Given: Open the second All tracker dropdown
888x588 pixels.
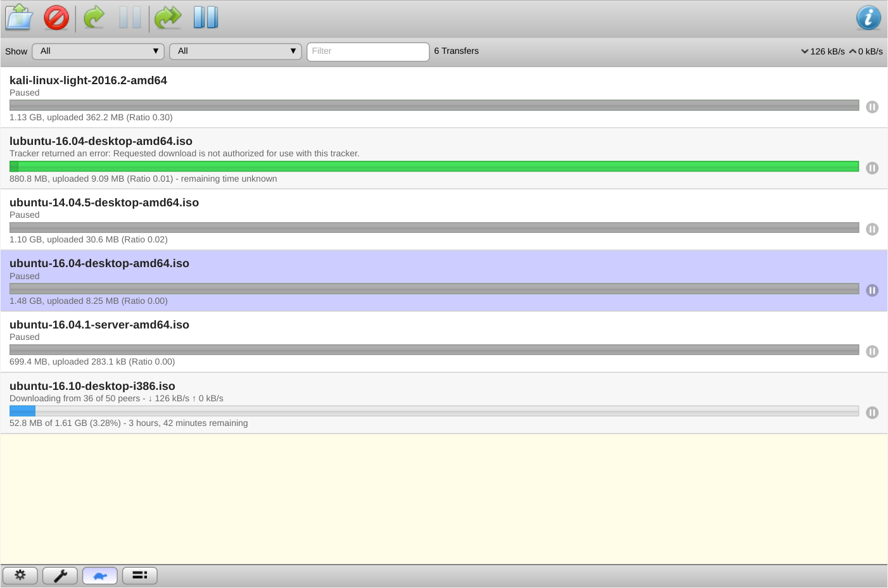Looking at the screenshot, I should [235, 51].
